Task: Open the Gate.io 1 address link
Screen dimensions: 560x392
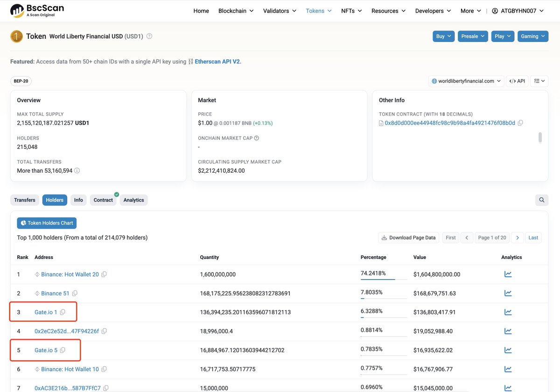Action: pos(46,312)
